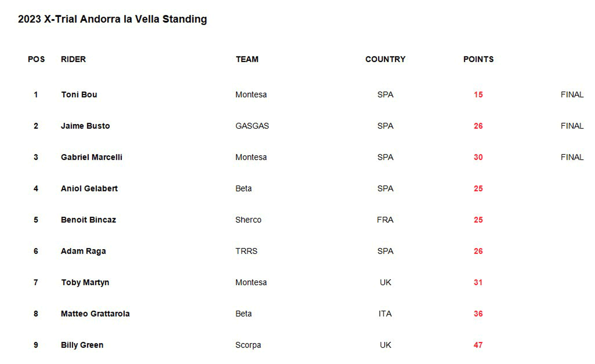This screenshot has height=364, width=595.
Task: Click FINAL label in Toni Bou's row
Action: click(x=572, y=95)
